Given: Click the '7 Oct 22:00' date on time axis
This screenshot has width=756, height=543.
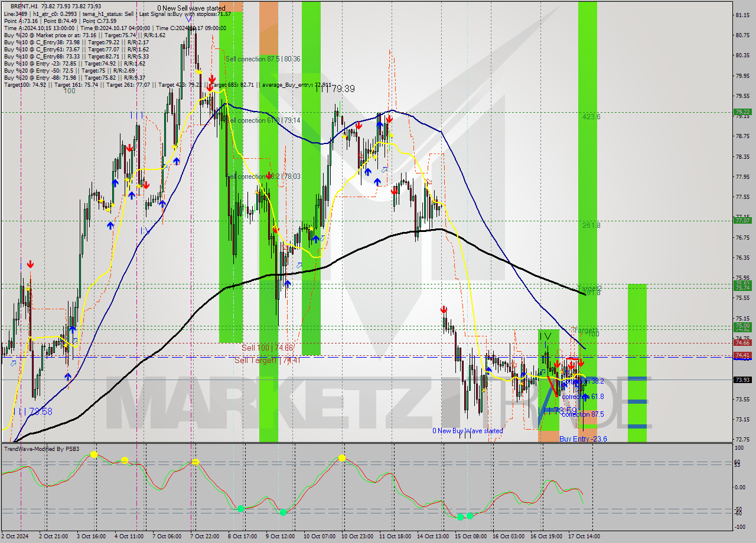Looking at the screenshot, I should coord(206,536).
